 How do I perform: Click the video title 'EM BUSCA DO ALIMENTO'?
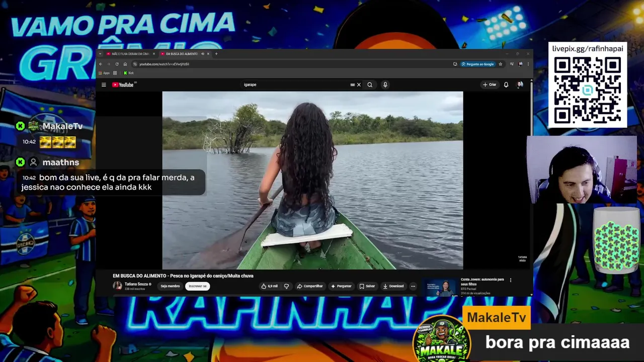tap(183, 276)
